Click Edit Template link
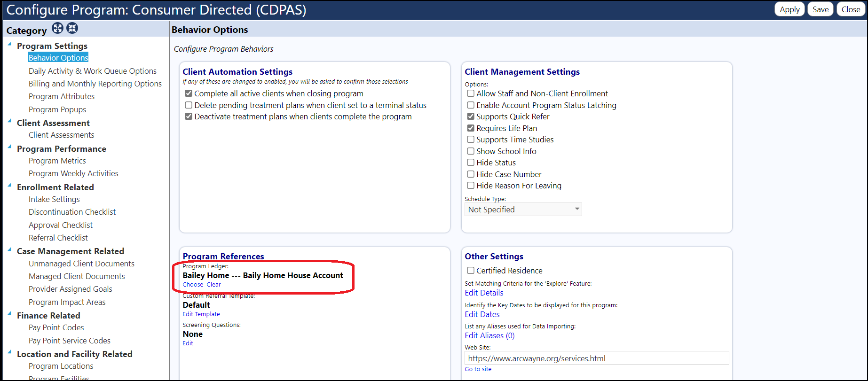The width and height of the screenshot is (868, 381). tap(201, 314)
